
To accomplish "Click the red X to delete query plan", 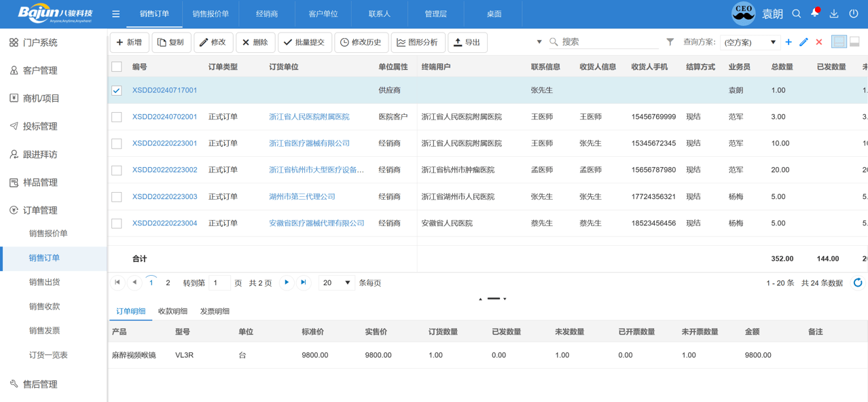I will coord(818,41).
